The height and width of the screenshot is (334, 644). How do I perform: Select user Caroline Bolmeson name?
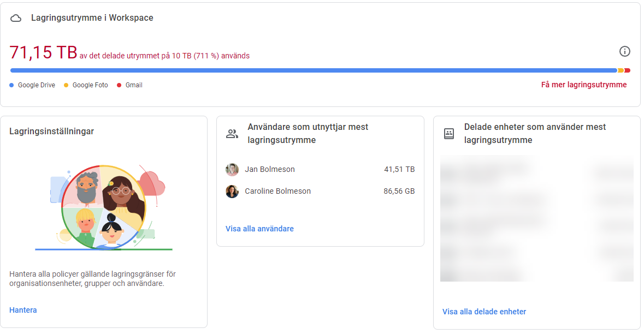click(x=277, y=192)
